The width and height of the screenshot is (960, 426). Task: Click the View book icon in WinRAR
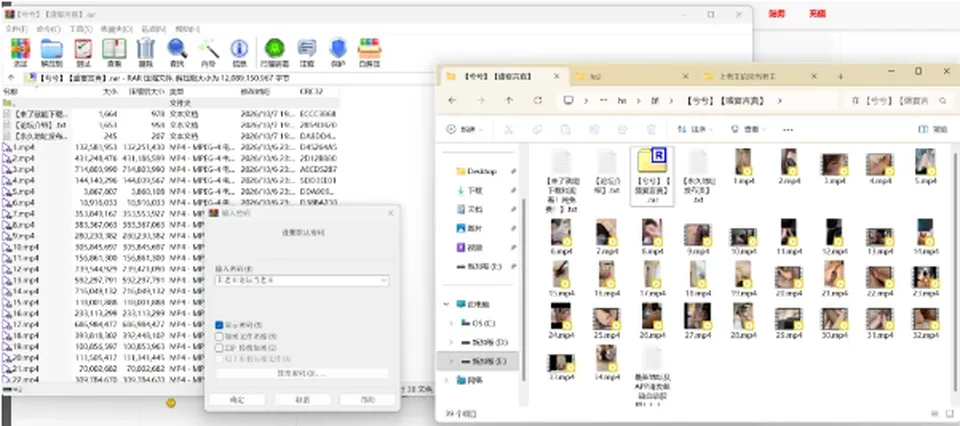tap(114, 51)
